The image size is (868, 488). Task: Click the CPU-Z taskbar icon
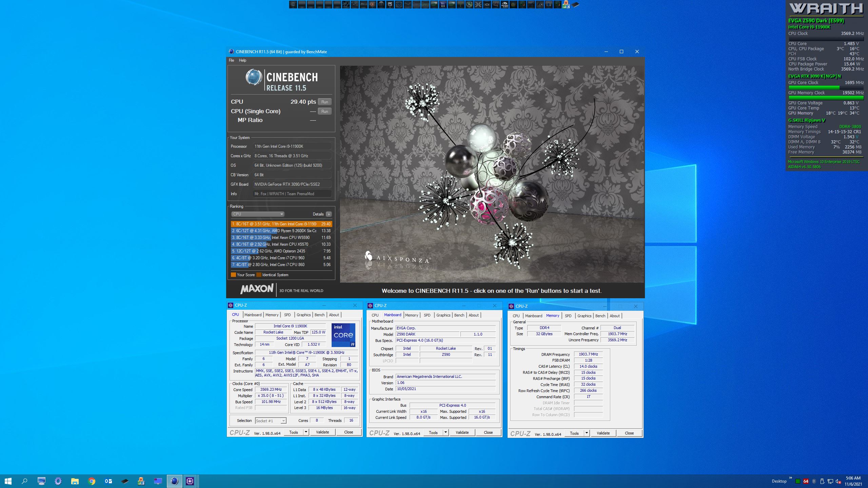190,481
